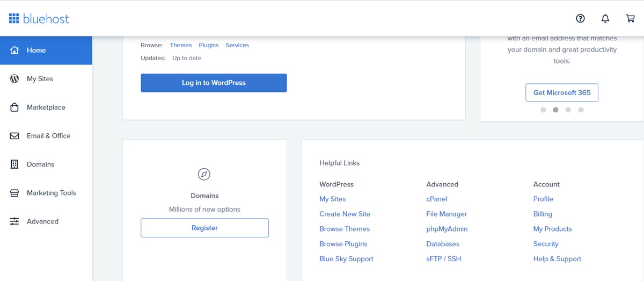
Task: Click the 'Up to date' updates status
Action: pyautogui.click(x=187, y=58)
